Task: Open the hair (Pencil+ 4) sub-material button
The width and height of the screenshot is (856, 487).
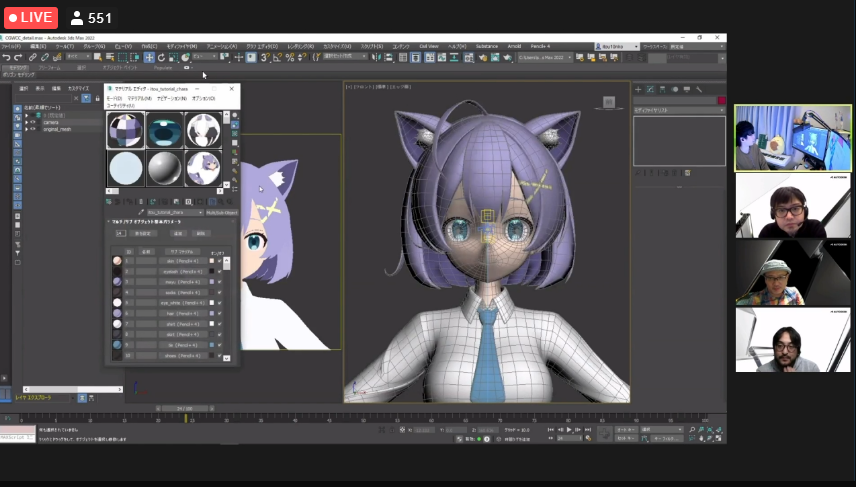Action: coord(183,313)
